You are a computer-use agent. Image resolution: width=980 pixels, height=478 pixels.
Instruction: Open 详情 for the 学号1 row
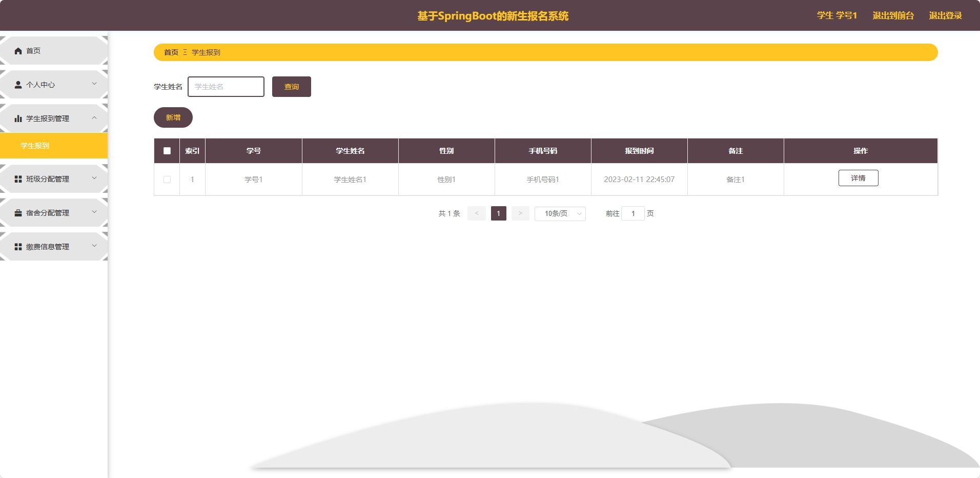coord(859,178)
